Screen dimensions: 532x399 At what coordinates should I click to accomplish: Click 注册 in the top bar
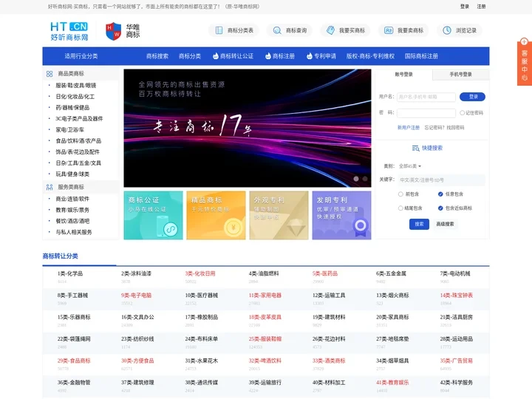click(x=481, y=7)
